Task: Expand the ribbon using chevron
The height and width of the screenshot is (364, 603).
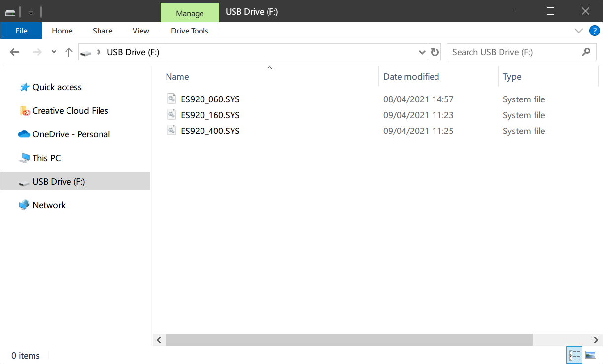Action: pos(579,31)
